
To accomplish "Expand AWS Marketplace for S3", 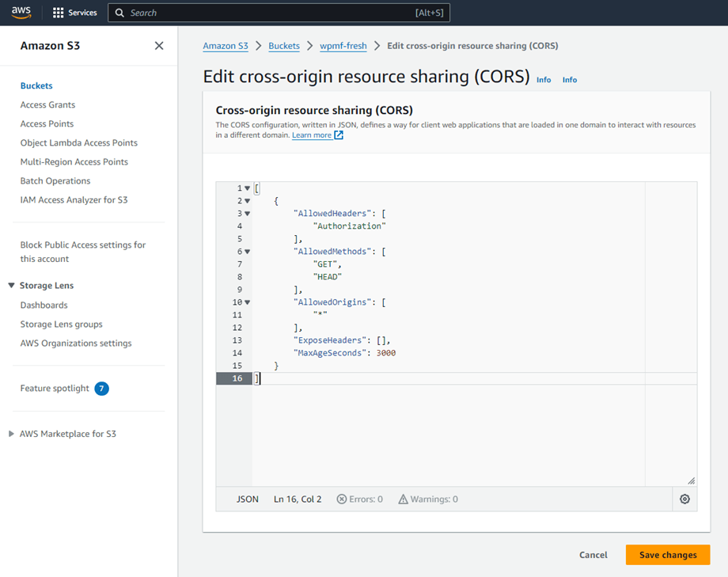I will click(x=11, y=434).
